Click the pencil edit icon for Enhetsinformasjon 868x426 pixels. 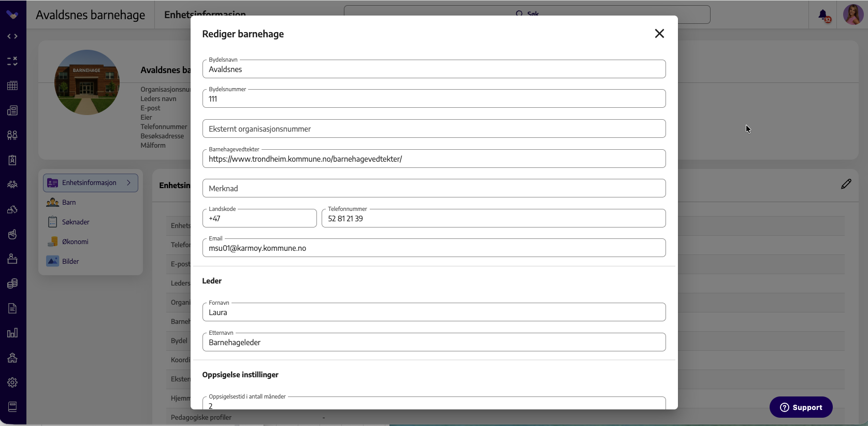(846, 184)
